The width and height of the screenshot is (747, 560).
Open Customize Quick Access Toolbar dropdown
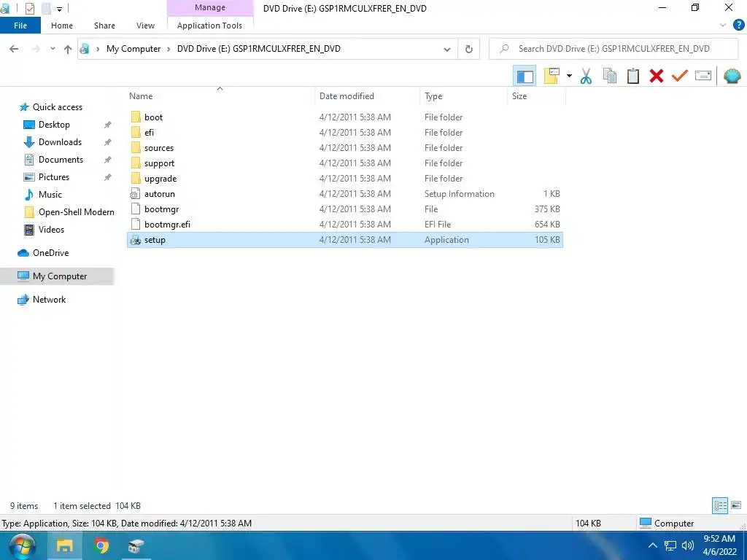click(59, 9)
